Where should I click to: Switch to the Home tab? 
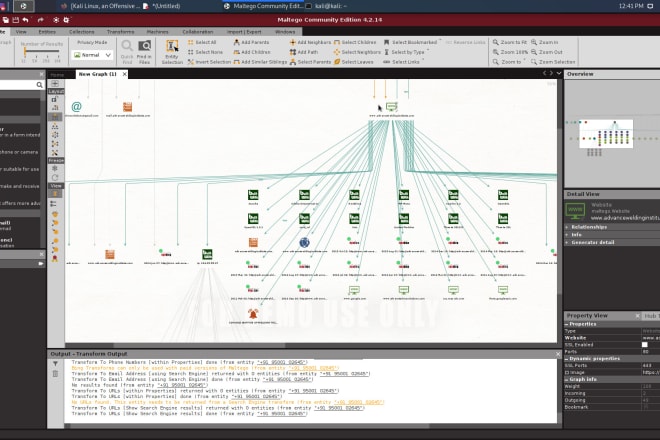[x=57, y=75]
